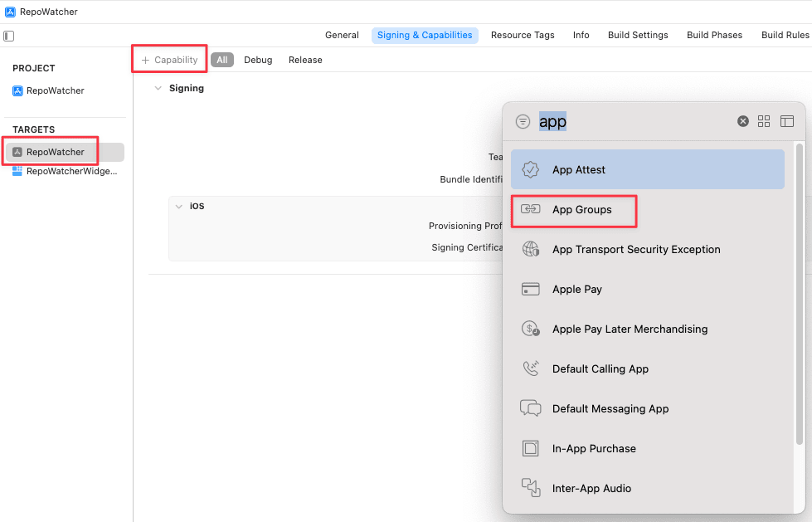812x522 pixels.
Task: Select Apple Pay Later Merchandising
Action: pos(647,329)
